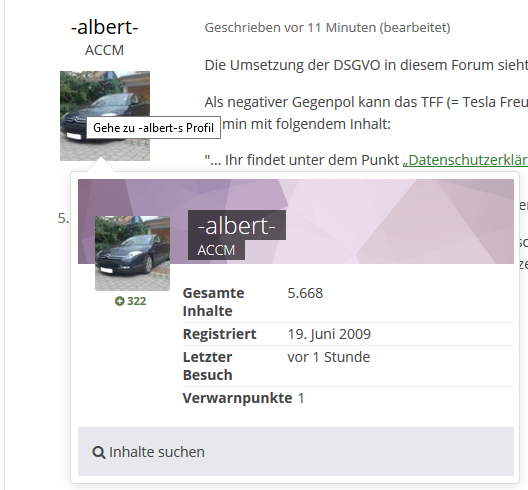The height and width of the screenshot is (490, 528).
Task: Click the Geschrieben vor 11 Minuten timestamp
Action: pyautogui.click(x=290, y=28)
